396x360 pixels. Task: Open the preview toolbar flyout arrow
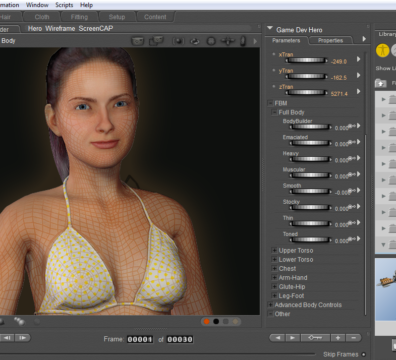click(255, 41)
